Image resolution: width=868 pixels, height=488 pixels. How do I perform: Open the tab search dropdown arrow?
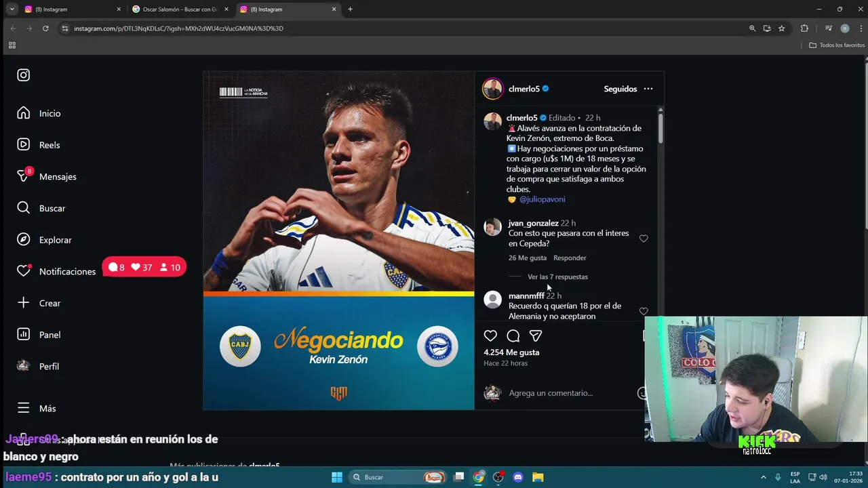tap(12, 9)
